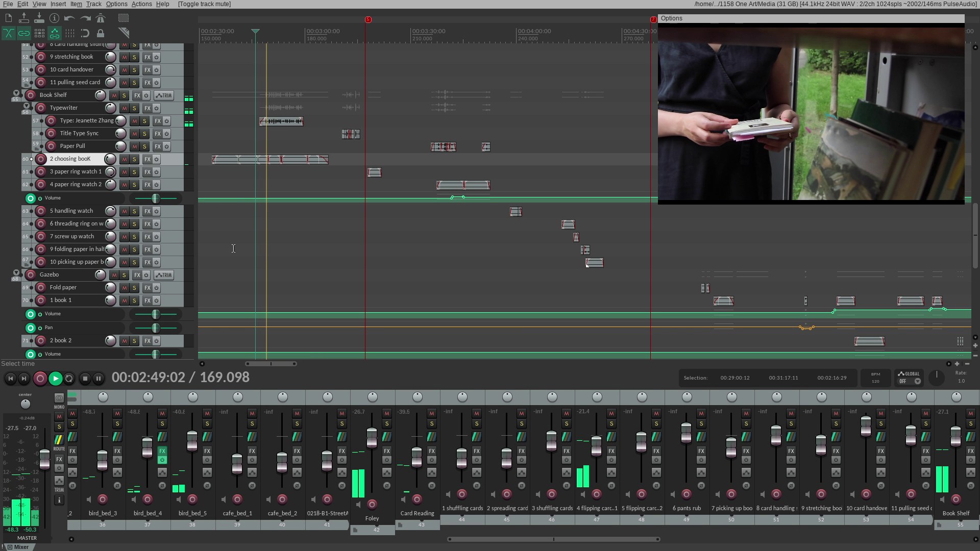
Task: Open FX for the 5 handling watch track
Action: (x=147, y=211)
